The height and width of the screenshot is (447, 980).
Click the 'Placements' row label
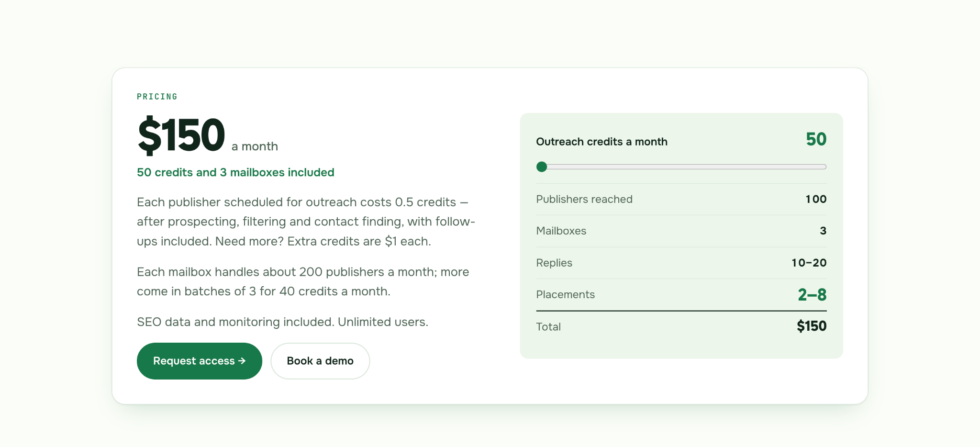(x=565, y=294)
